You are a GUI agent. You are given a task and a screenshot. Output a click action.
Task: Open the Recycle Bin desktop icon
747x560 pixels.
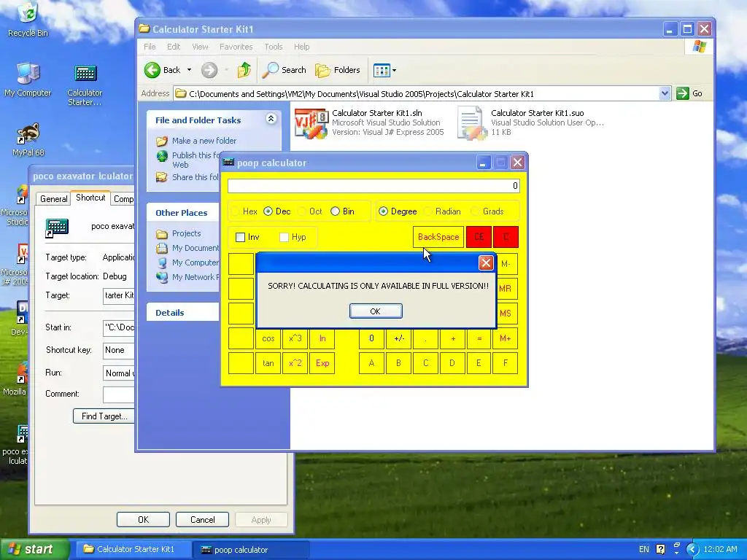[x=28, y=13]
